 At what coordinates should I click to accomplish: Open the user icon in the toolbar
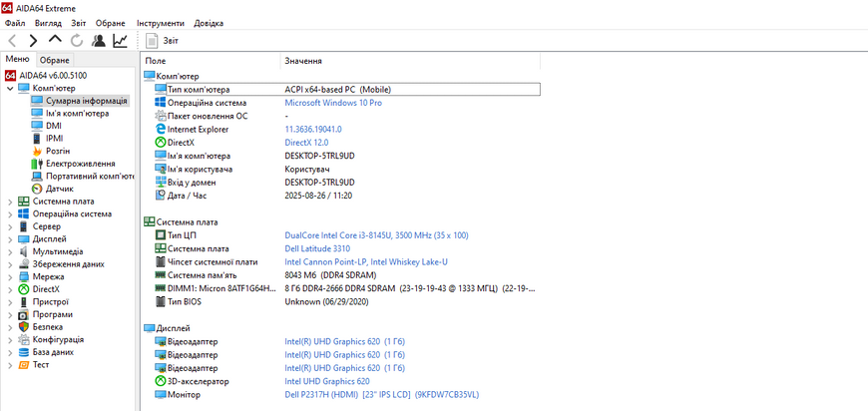pos(99,40)
